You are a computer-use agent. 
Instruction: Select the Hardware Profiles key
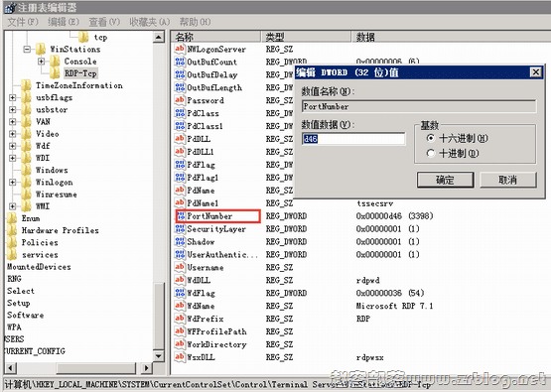point(61,230)
